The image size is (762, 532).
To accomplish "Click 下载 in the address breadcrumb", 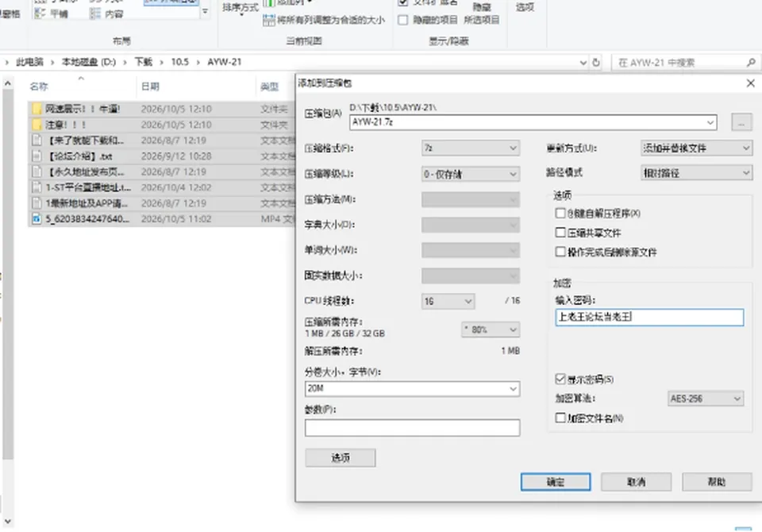I will click(144, 62).
